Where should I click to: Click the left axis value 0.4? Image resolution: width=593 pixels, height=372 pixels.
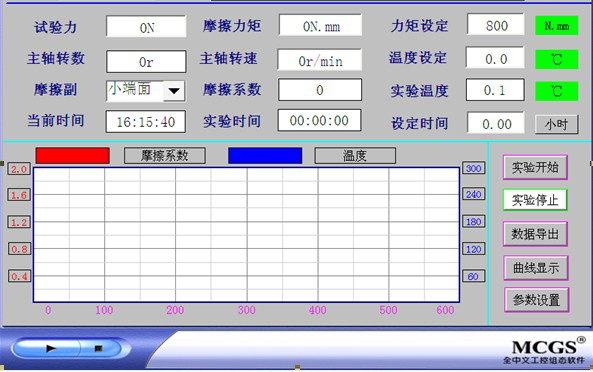[x=19, y=276]
